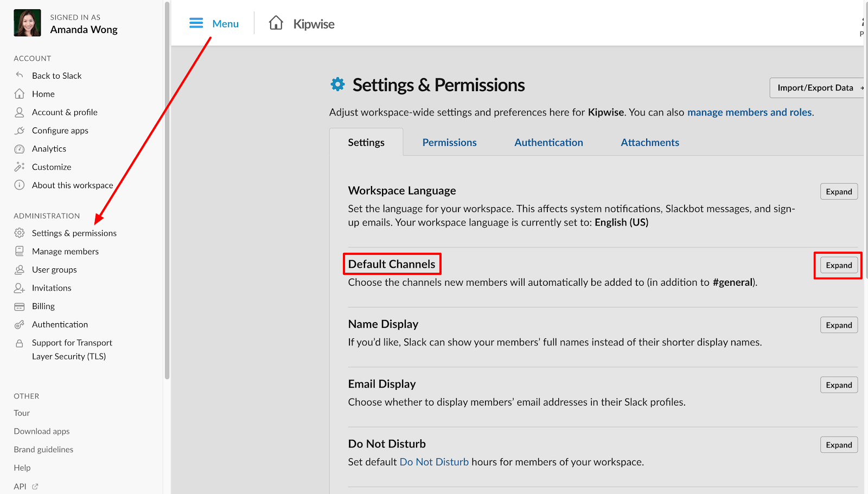Screen dimensions: 868x494
Task: Open Configure apps from the sidebar
Action: pyautogui.click(x=20, y=130)
